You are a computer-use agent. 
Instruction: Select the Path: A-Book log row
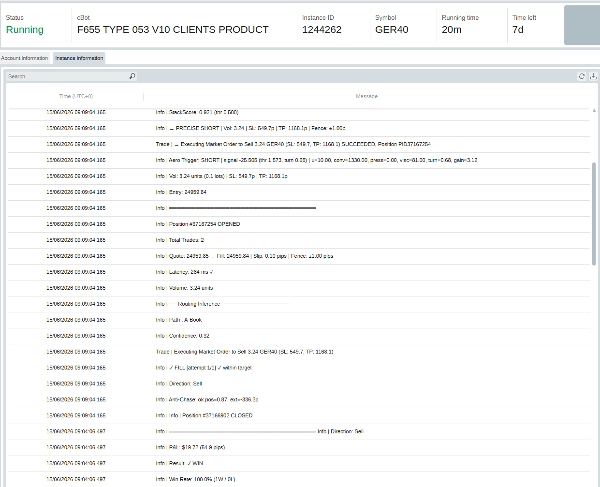point(299,320)
